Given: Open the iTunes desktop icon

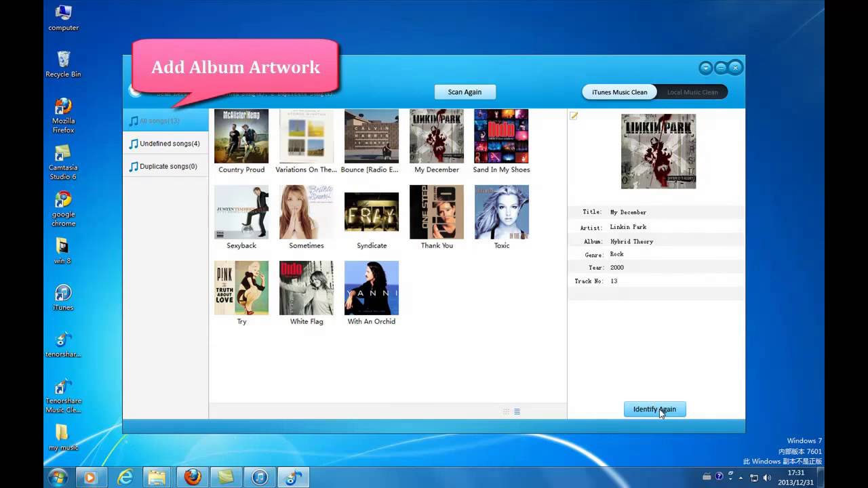Looking at the screenshot, I should pyautogui.click(x=63, y=298).
